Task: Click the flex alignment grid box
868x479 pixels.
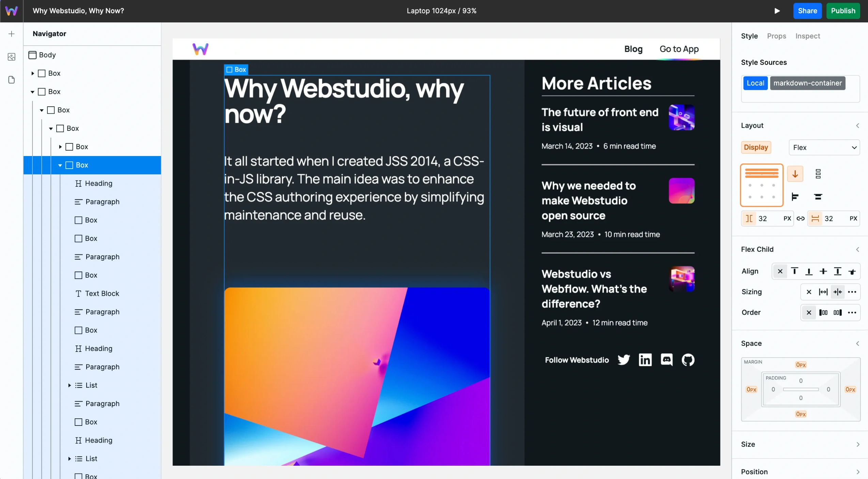Action: 762,185
